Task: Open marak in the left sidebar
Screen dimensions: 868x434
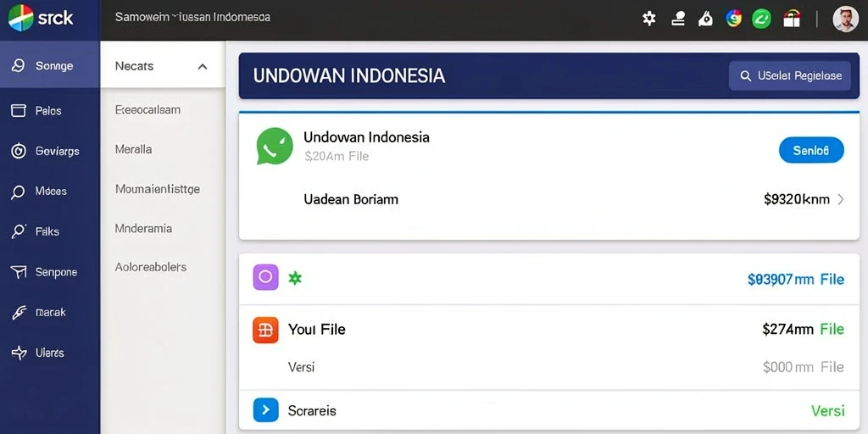Action: coord(50,312)
